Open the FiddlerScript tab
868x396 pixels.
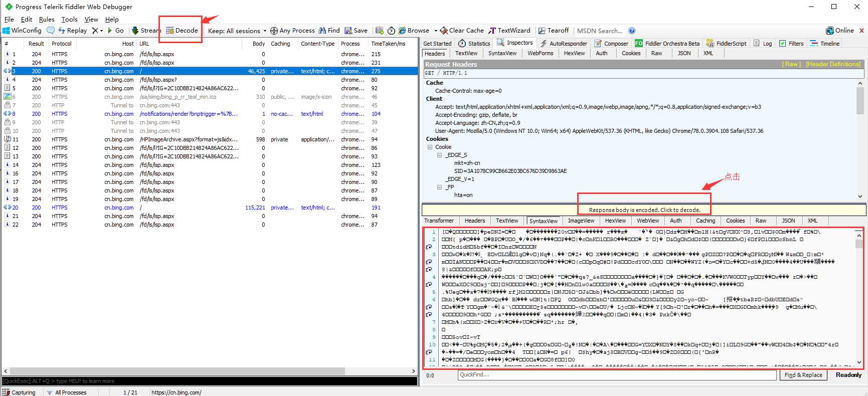coord(727,44)
